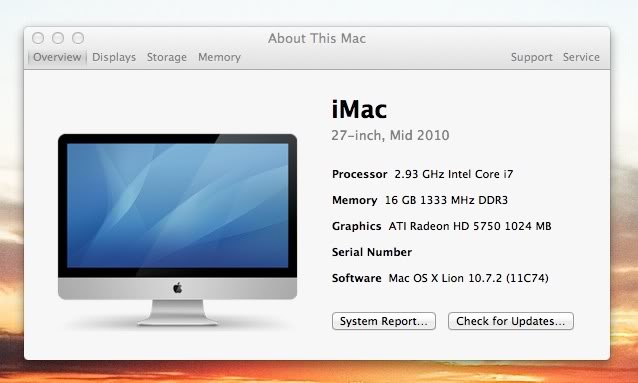Click the Apple logo on iMac image
The width and height of the screenshot is (638, 383).
pyautogui.click(x=177, y=288)
